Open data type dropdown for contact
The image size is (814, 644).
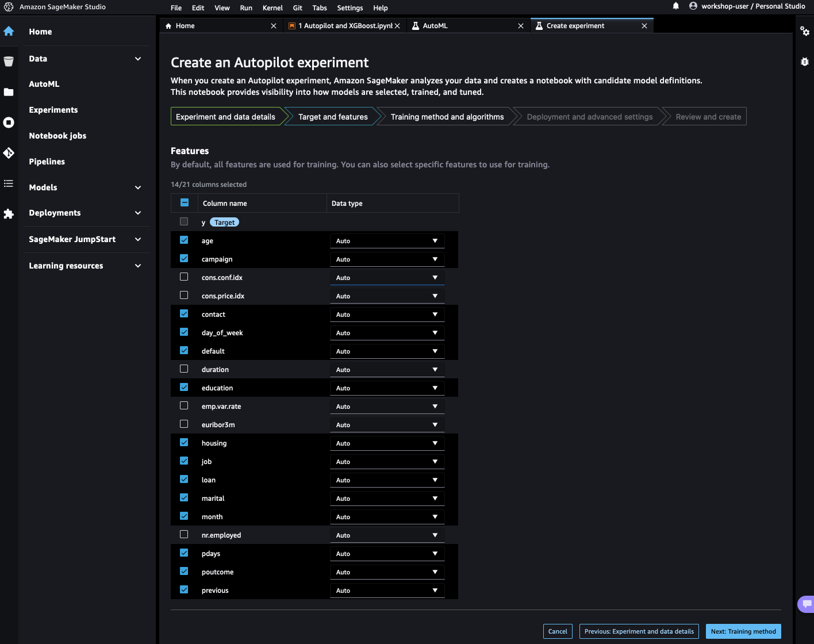(387, 315)
